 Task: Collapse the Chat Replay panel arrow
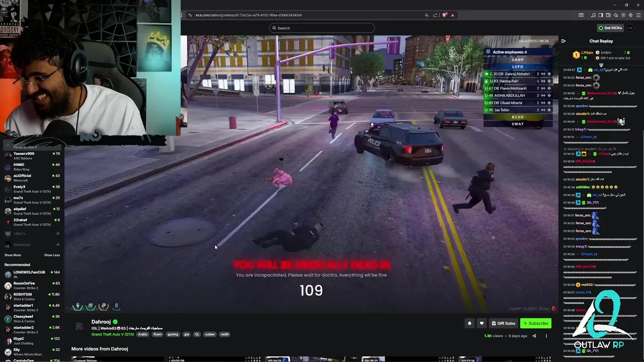click(563, 41)
